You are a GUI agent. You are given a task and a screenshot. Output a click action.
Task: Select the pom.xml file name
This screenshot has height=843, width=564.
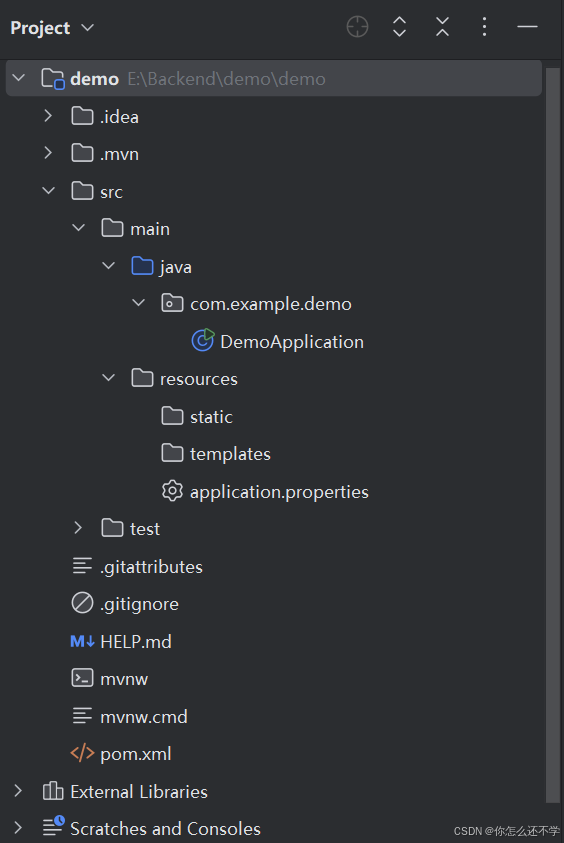[136, 754]
